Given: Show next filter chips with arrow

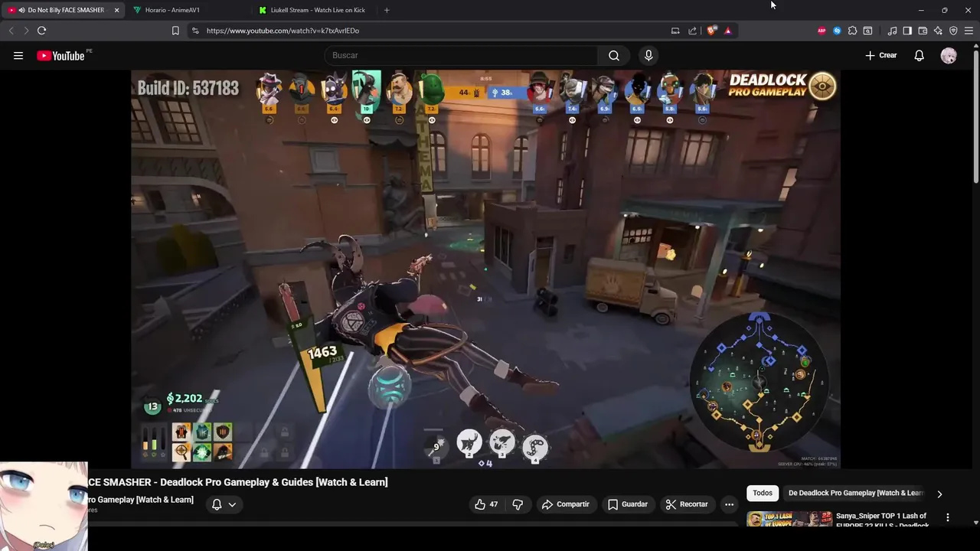Looking at the screenshot, I should pos(939,494).
